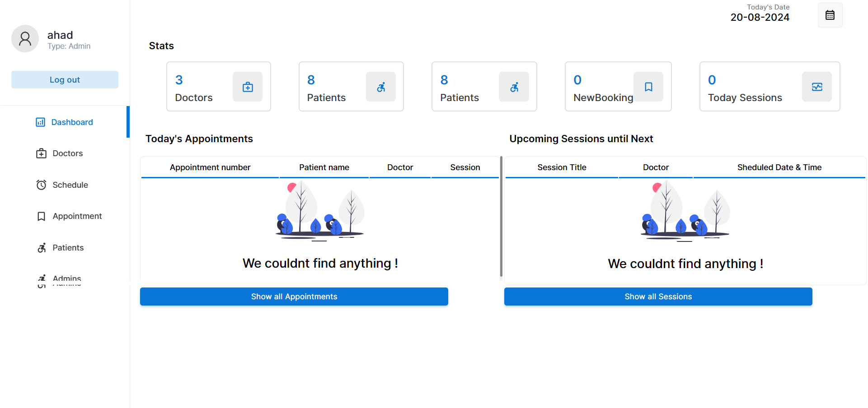
Task: Go to the Appointment sidebar page
Action: pos(77,216)
